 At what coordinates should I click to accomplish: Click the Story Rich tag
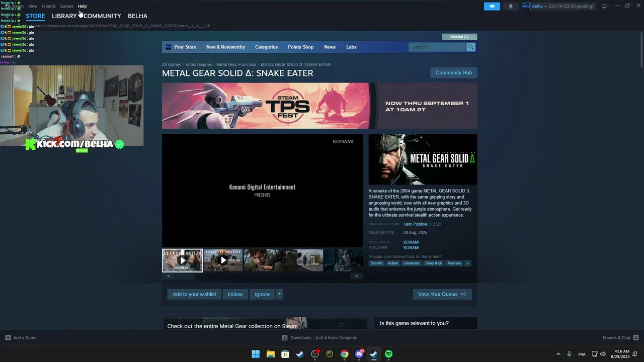click(434, 263)
